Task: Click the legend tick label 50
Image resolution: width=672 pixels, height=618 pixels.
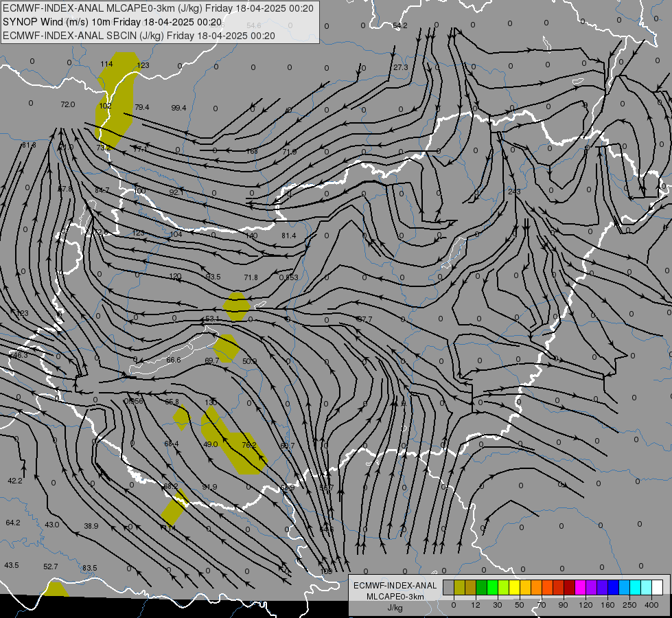Action: (x=519, y=605)
